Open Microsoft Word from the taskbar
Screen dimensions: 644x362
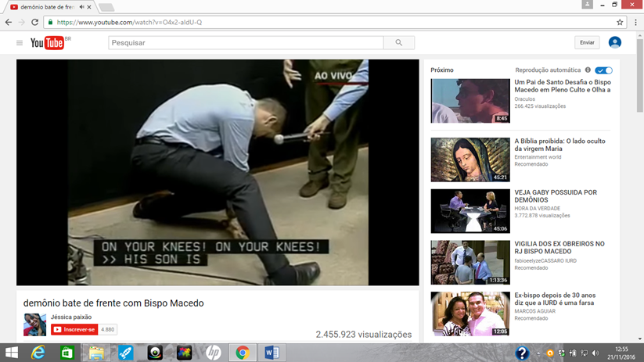(272, 353)
